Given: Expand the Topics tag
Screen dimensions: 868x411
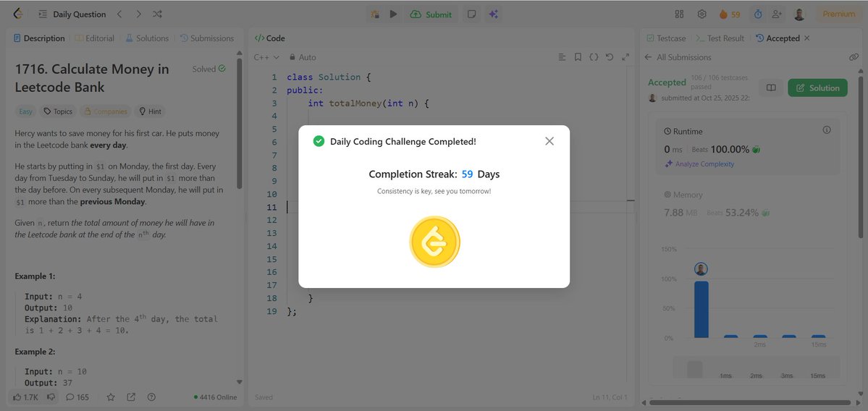Looking at the screenshot, I should 58,111.
